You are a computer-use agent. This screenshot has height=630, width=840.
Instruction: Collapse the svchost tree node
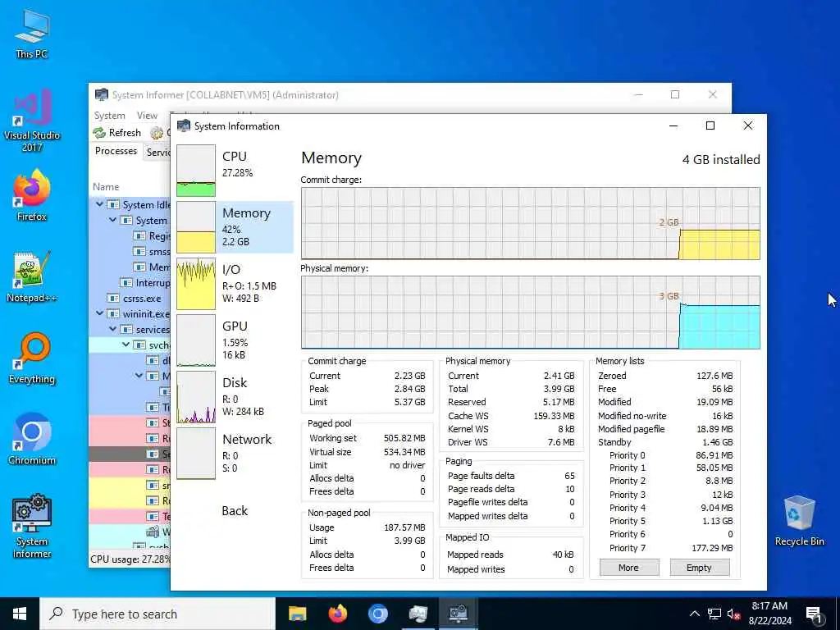[126, 344]
